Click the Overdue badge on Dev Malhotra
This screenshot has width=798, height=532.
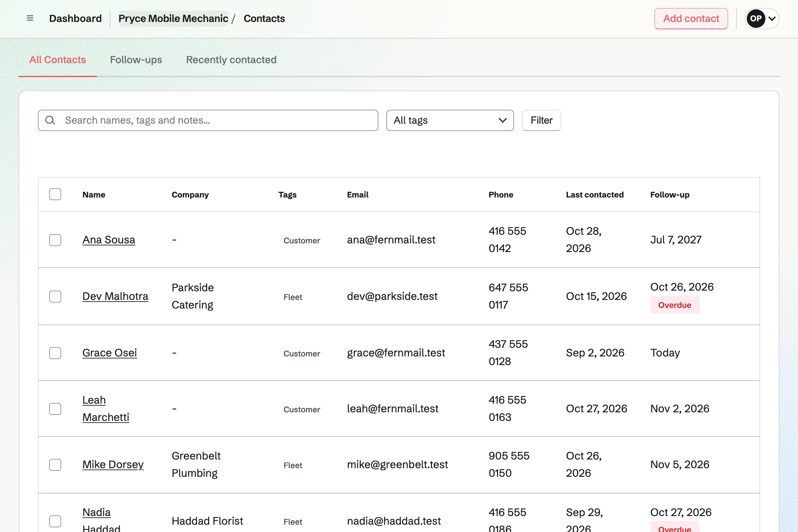675,305
